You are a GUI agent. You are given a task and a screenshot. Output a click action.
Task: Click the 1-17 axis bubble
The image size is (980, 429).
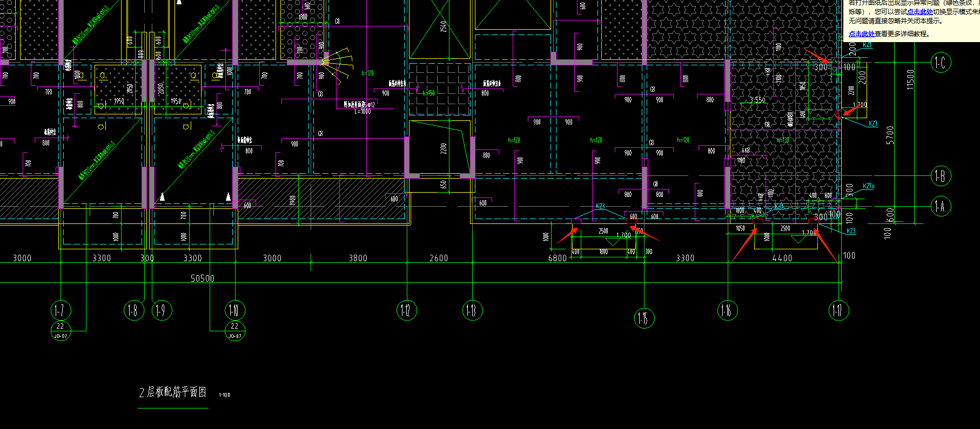click(x=838, y=310)
